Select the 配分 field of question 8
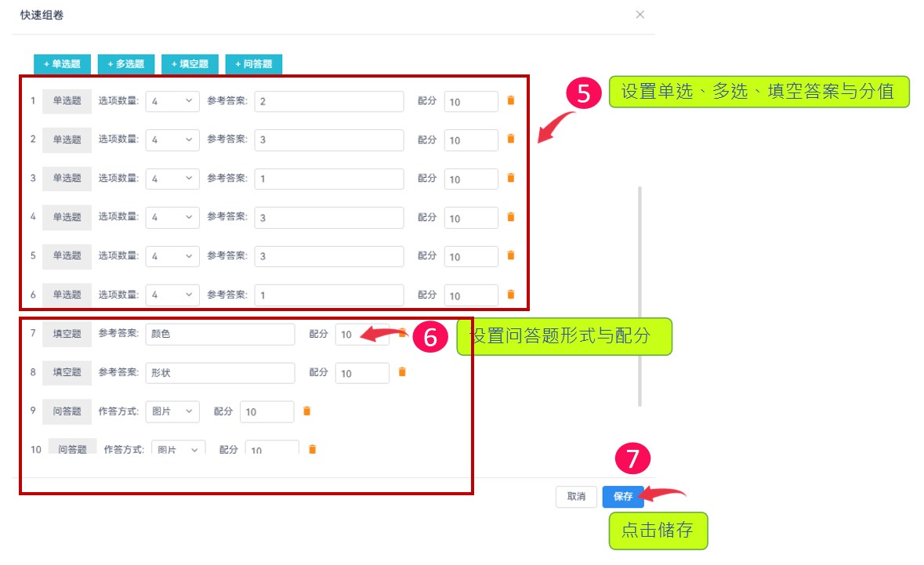Image resolution: width=924 pixels, height=565 pixels. pyautogui.click(x=362, y=372)
